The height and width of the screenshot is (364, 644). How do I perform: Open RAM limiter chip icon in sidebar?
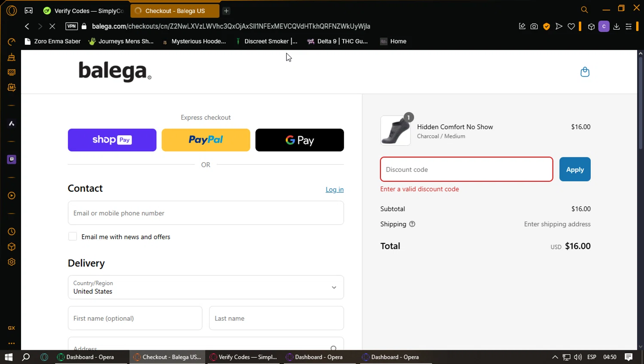pos(12,87)
